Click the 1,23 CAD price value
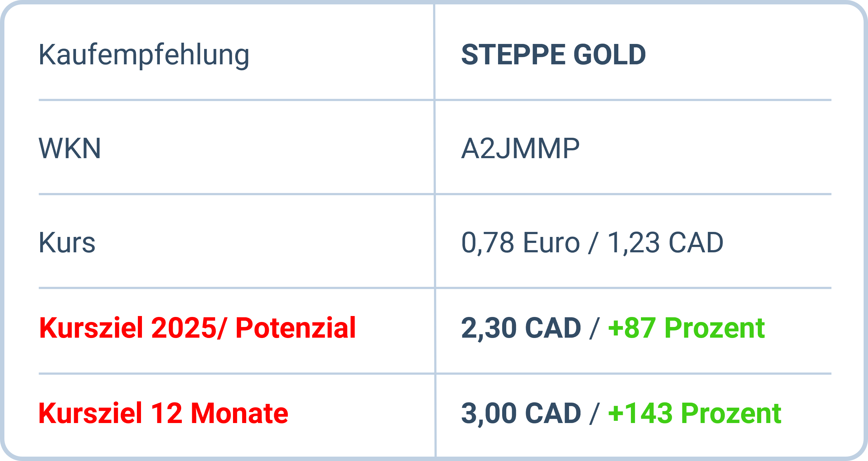This screenshot has height=461, width=868. [665, 243]
